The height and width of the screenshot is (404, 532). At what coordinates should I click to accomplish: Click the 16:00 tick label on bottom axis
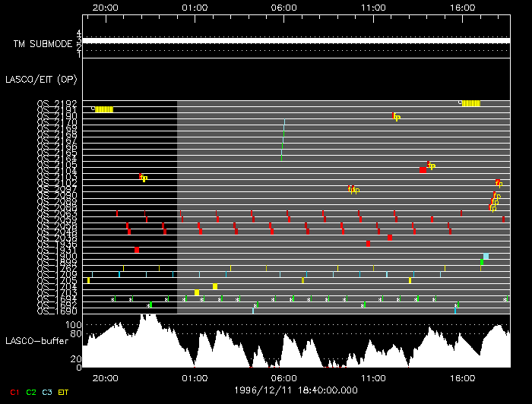(462, 377)
